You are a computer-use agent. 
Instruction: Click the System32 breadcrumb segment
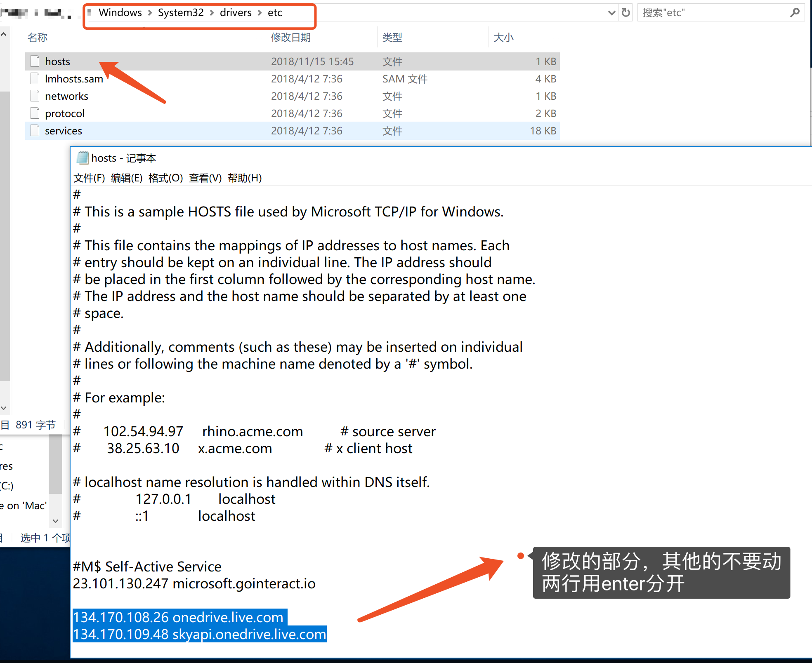click(181, 13)
